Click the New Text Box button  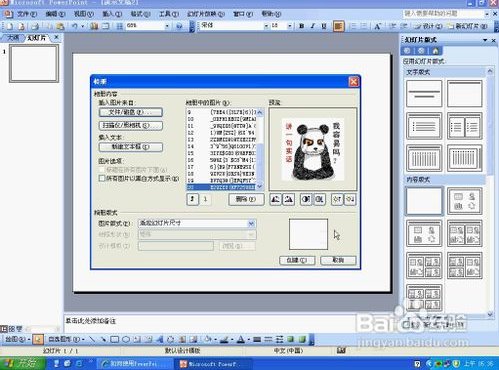pyautogui.click(x=131, y=147)
